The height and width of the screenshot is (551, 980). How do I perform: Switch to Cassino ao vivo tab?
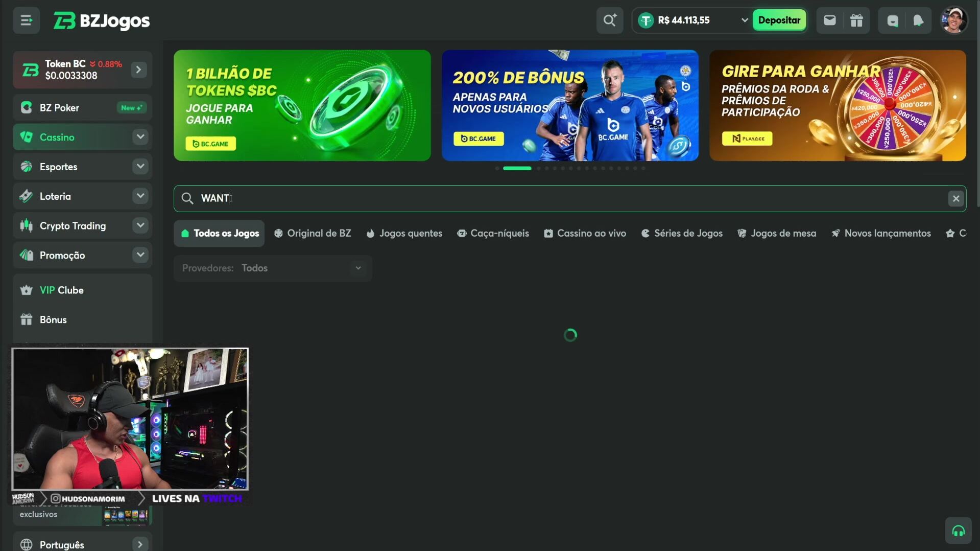coord(585,234)
